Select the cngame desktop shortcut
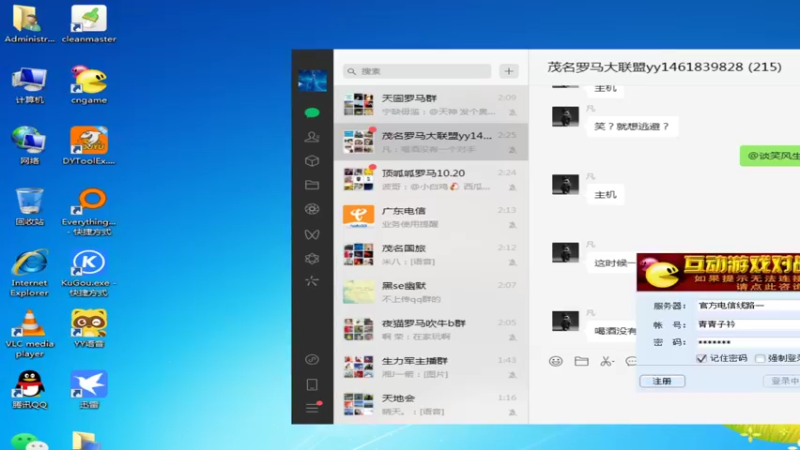The image size is (800, 450). [89, 85]
